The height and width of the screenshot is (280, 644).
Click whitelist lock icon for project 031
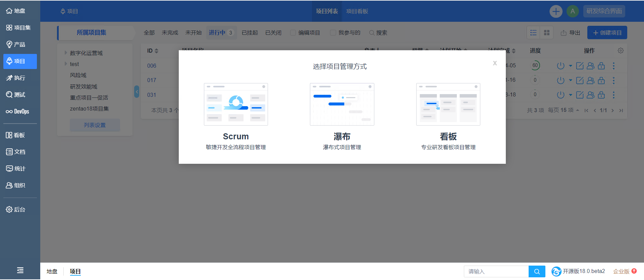click(601, 95)
